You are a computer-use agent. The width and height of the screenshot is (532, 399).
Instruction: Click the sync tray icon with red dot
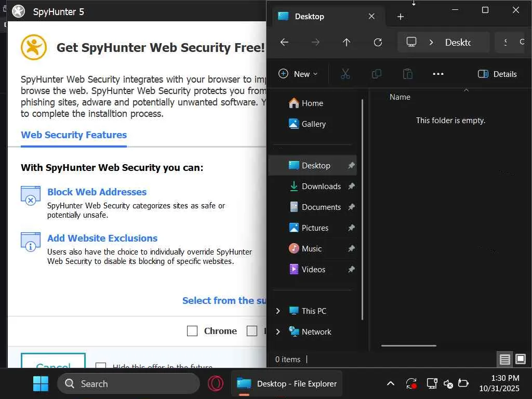click(x=411, y=384)
